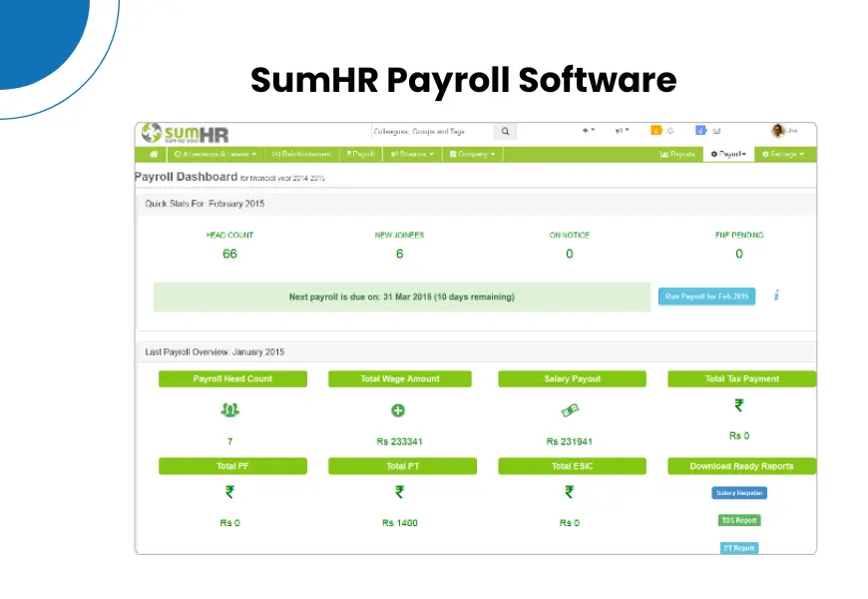Click the rupee icon under Total PT

(x=400, y=491)
